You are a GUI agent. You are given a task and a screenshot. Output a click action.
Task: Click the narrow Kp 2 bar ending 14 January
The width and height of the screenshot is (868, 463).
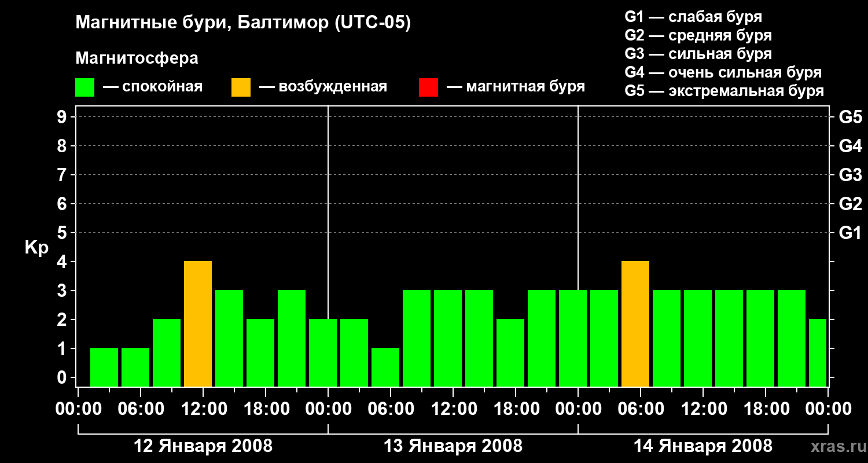tap(818, 353)
